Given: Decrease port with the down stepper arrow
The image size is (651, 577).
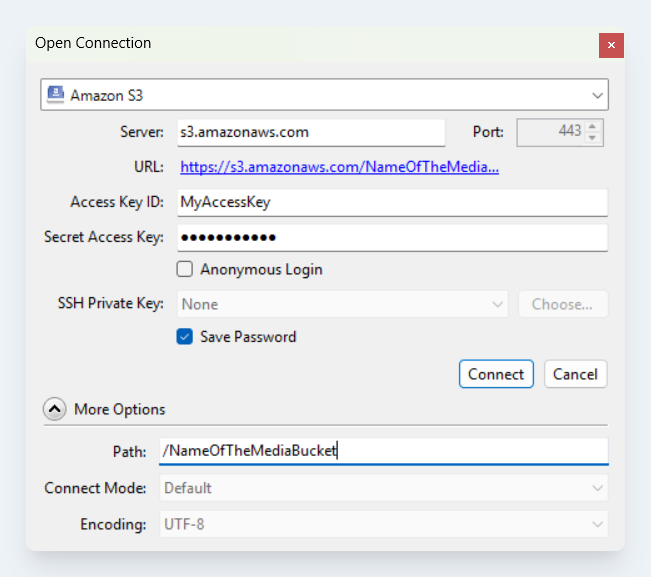Looking at the screenshot, I should [592, 138].
